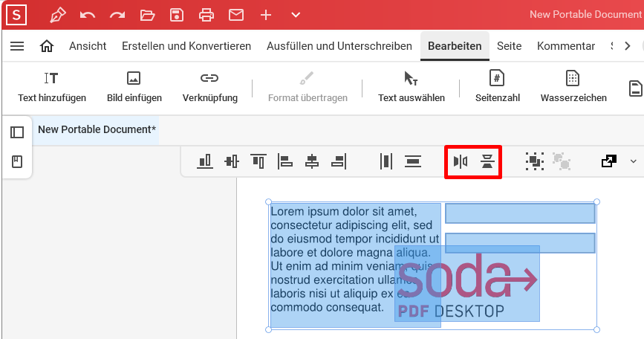Screen dimensions: 644x339
Task: Align selected objects to right
Action: 339,161
